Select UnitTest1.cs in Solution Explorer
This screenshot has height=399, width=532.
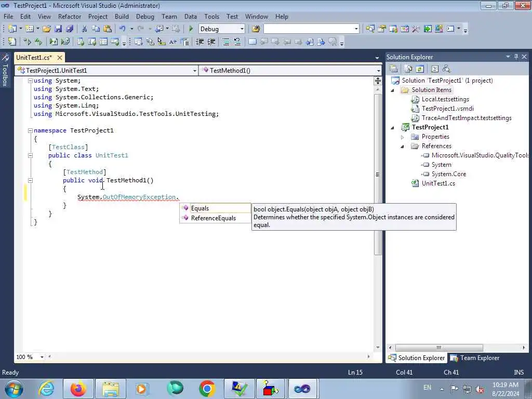pos(438,183)
